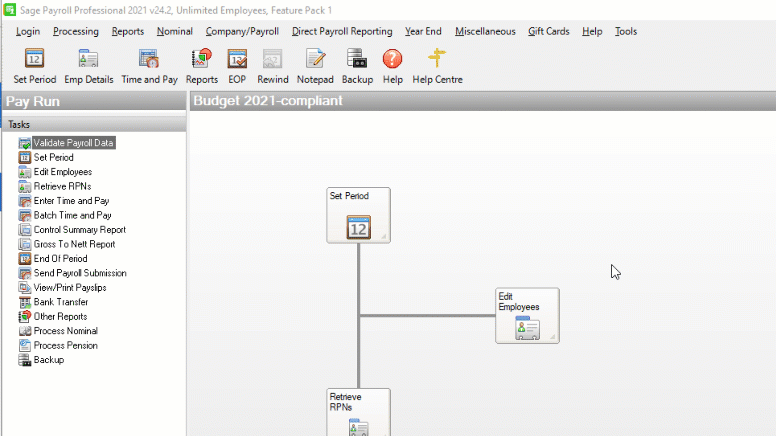776x436 pixels.
Task: Launch Time and Pay toolbar icon
Action: (x=149, y=60)
